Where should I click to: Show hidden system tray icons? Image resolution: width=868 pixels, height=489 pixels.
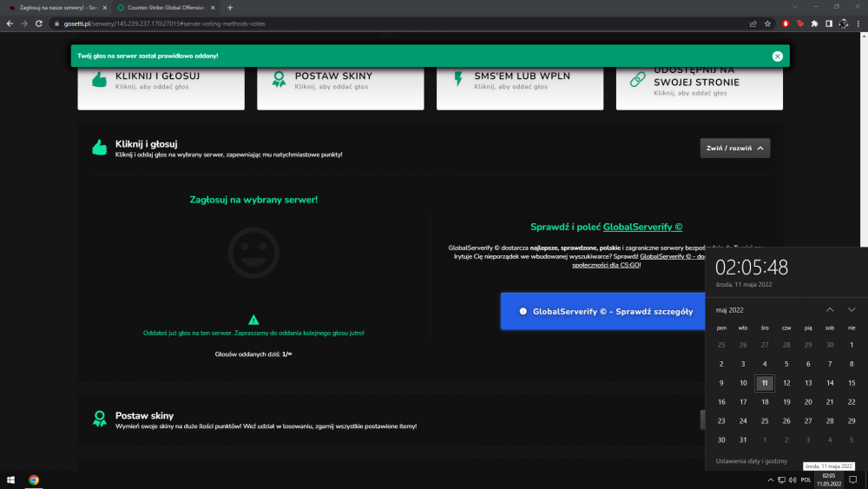coord(770,479)
